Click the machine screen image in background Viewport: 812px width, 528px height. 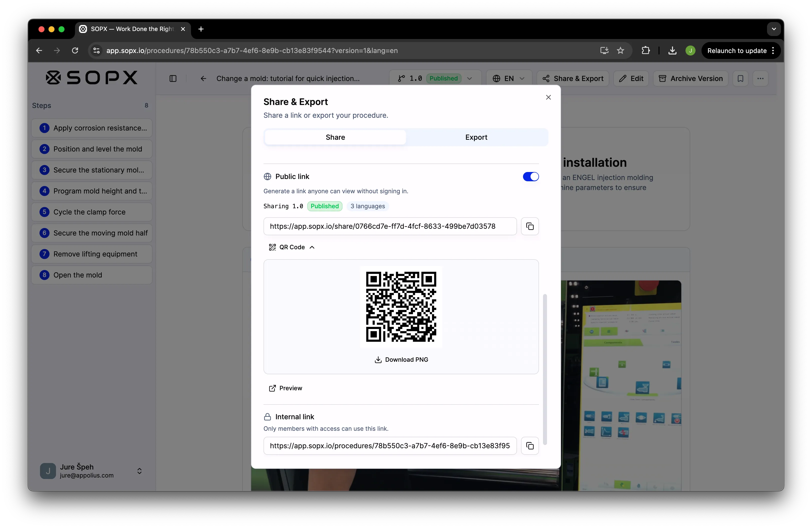(621, 385)
